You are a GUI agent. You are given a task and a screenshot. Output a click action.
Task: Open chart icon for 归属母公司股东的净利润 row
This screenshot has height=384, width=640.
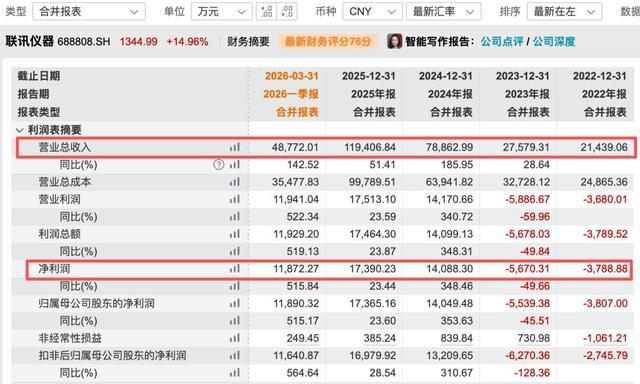click(x=235, y=303)
